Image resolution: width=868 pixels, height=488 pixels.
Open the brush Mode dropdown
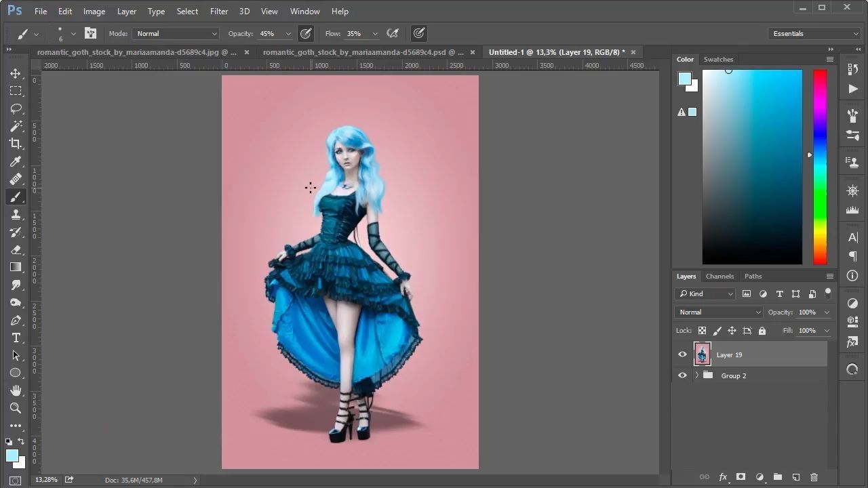pyautogui.click(x=176, y=33)
